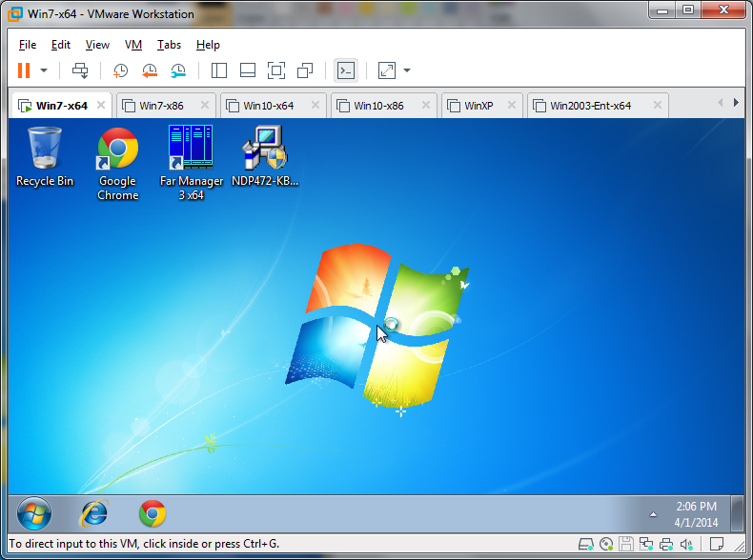
Task: Open the Edit menu
Action: click(60, 45)
